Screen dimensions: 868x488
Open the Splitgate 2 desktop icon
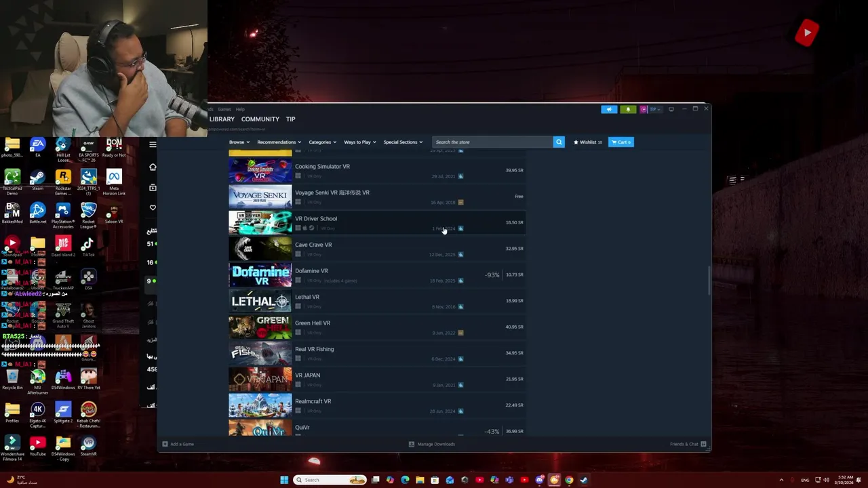tap(63, 413)
